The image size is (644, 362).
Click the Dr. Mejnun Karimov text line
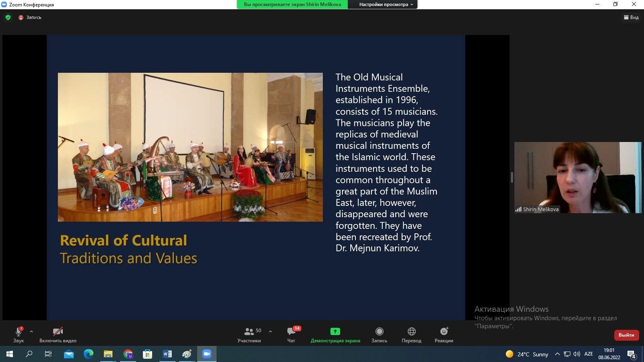coord(378,248)
